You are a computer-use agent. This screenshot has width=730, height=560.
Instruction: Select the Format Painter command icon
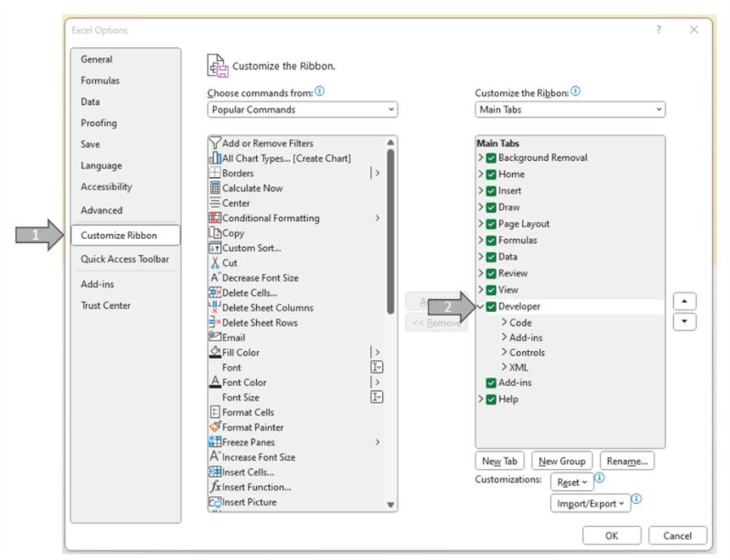click(215, 427)
